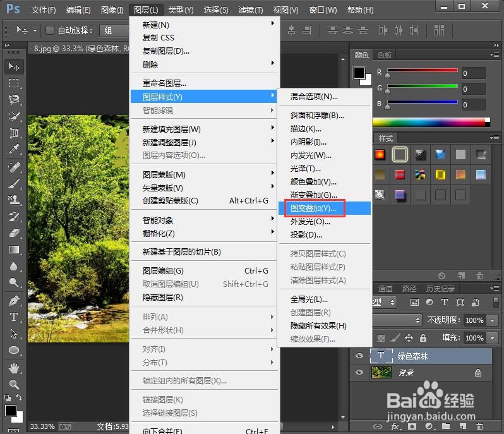Open the 滤镜(T) menu
This screenshot has height=434, width=504.
(251, 10)
